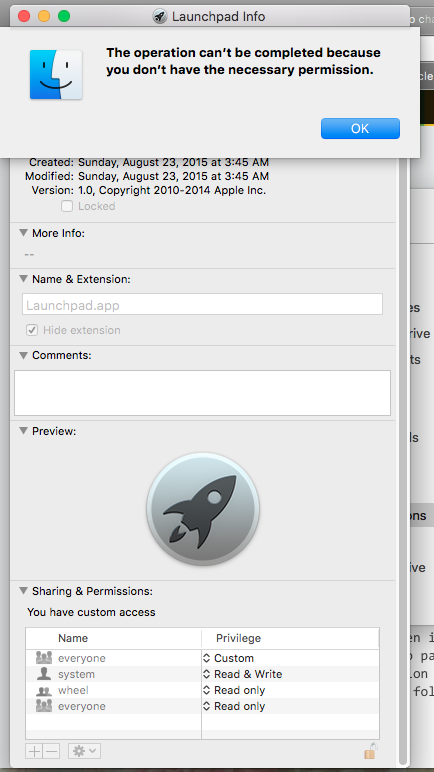Select the wheel group row
The image size is (434, 772).
pos(202,690)
